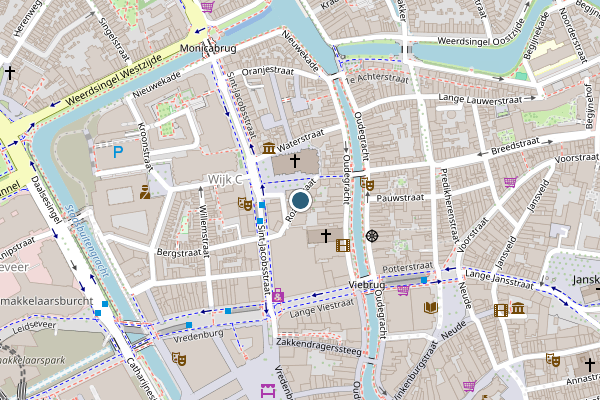Click the theatre masks icon below Vredenburg label
The height and width of the screenshot is (400, 600).
179,359
